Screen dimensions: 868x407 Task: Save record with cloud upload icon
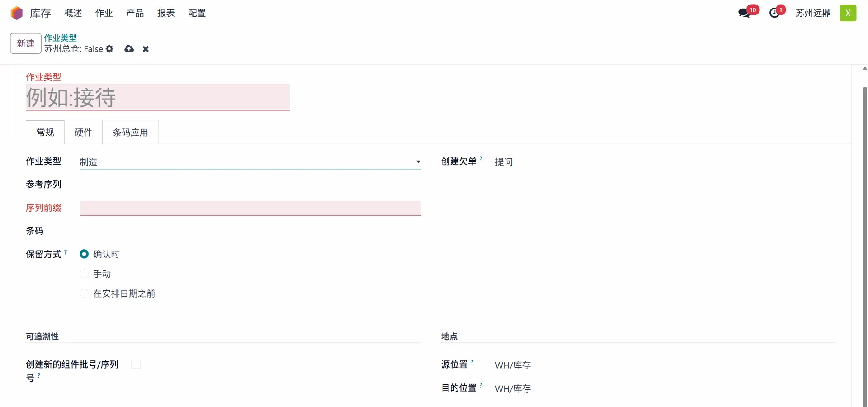[129, 49]
